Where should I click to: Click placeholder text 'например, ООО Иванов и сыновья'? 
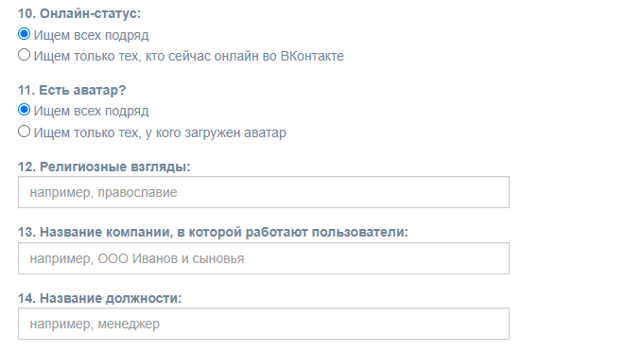(137, 258)
